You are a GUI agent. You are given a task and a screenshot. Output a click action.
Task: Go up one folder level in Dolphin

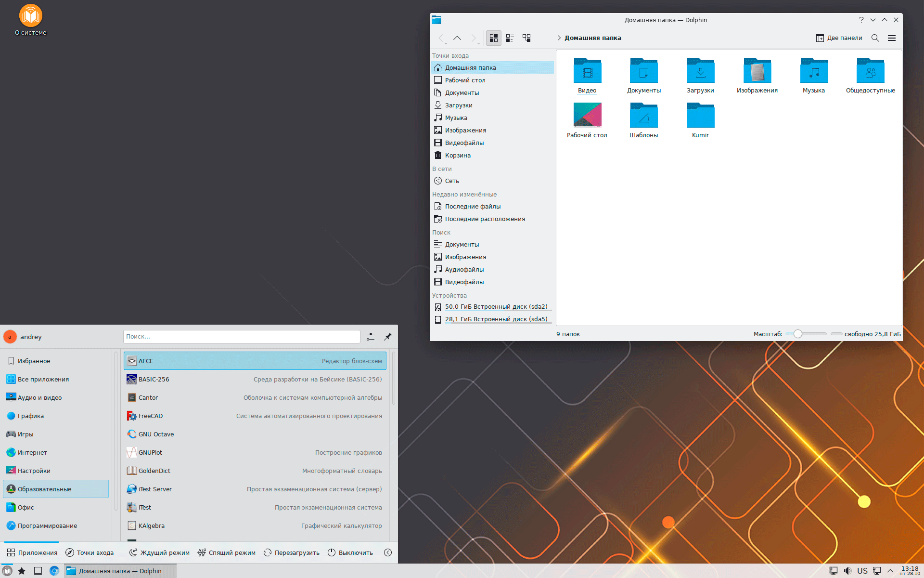457,38
